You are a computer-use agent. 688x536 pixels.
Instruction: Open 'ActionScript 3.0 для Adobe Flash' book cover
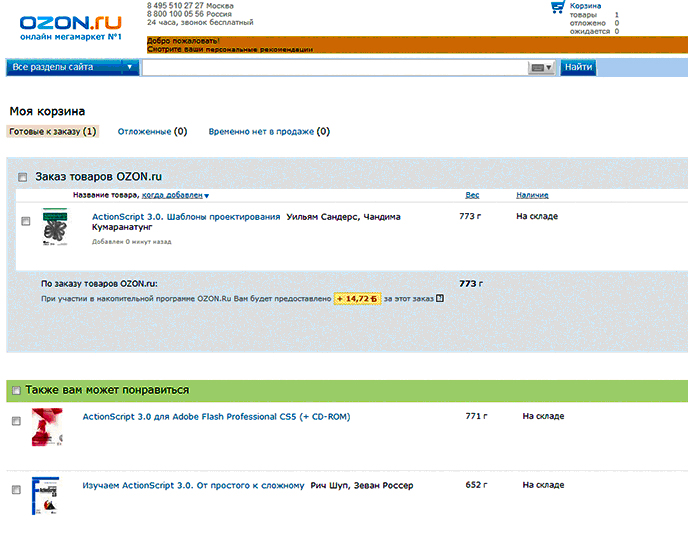(x=47, y=427)
